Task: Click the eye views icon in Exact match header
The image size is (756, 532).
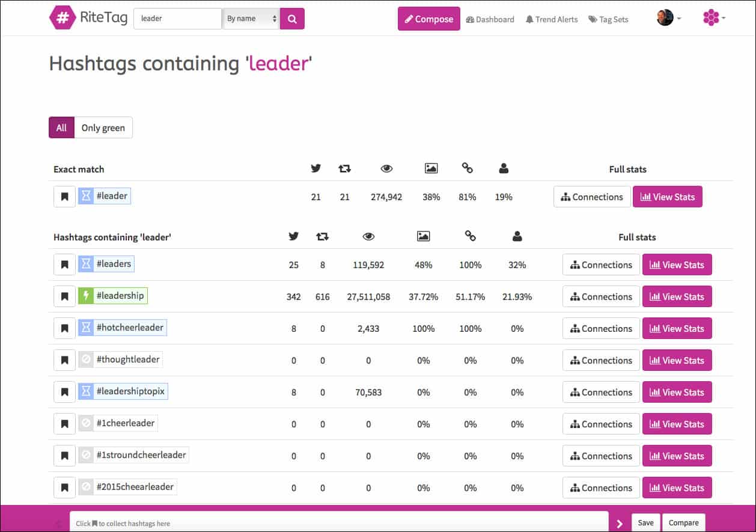Action: pyautogui.click(x=386, y=169)
